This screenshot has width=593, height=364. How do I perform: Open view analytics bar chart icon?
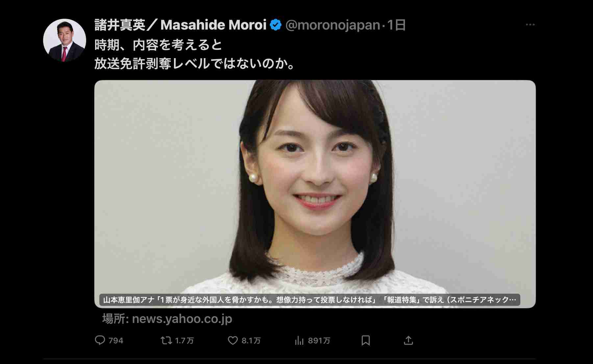(x=299, y=340)
